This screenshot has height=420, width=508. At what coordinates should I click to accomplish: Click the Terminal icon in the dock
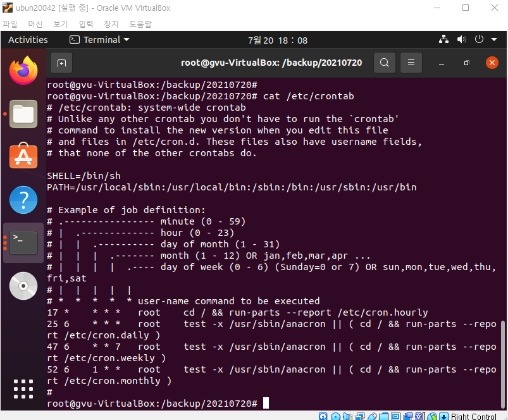click(23, 242)
